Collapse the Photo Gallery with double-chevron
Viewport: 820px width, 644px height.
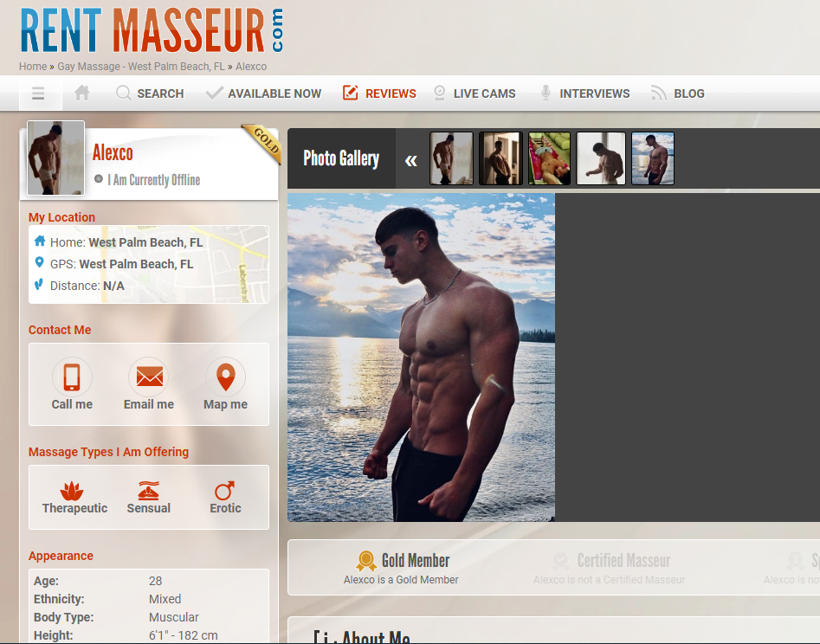coord(411,160)
